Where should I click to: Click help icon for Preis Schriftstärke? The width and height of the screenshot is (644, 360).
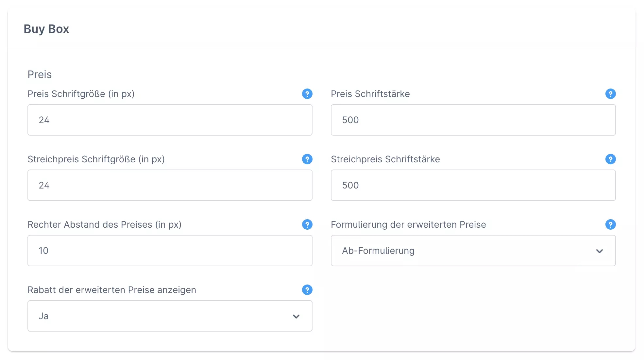[x=610, y=94]
